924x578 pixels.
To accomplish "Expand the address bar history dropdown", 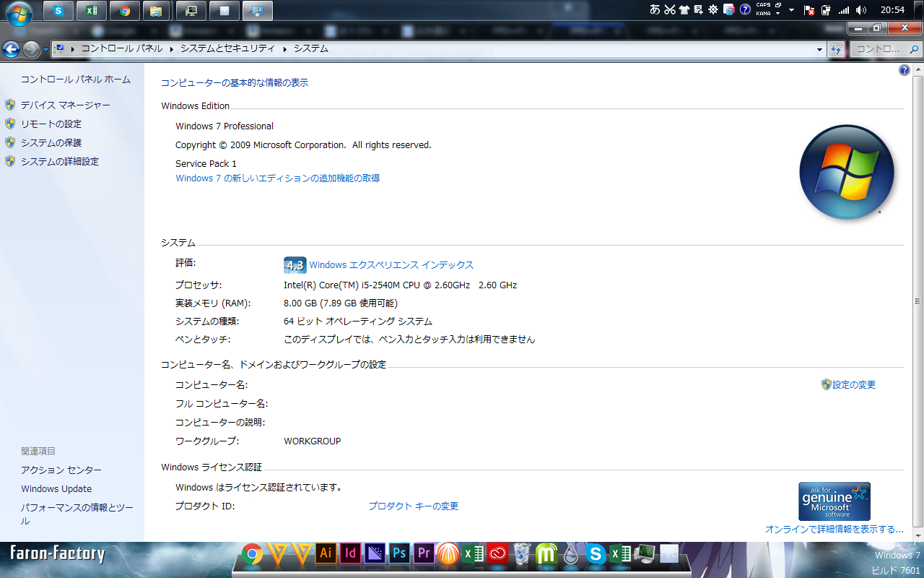I will tap(819, 49).
